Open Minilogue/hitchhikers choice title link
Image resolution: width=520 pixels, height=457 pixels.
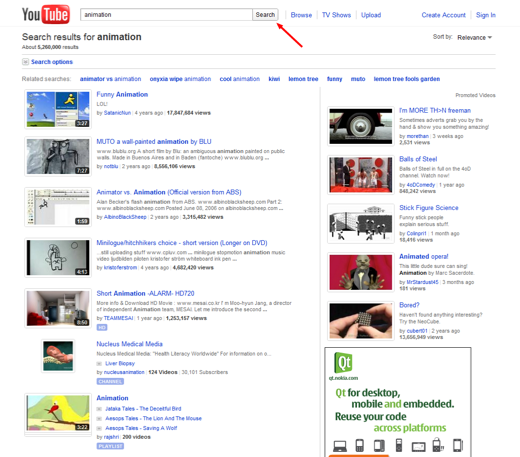(x=182, y=243)
